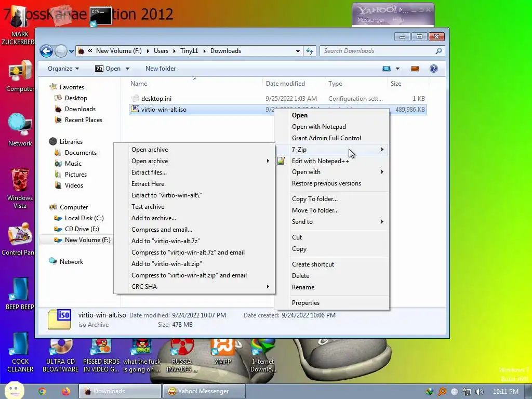Screen dimensions: 532x399
Task: Choose Open with Notepad
Action: click(x=331, y=127)
